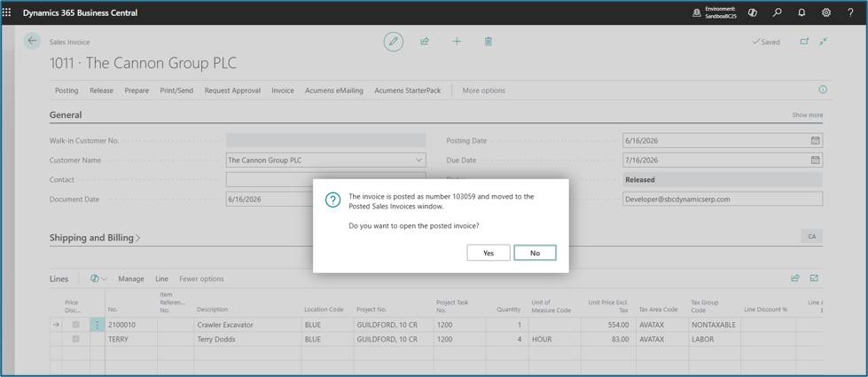Click Dynamics 365 Business Central title

point(81,12)
